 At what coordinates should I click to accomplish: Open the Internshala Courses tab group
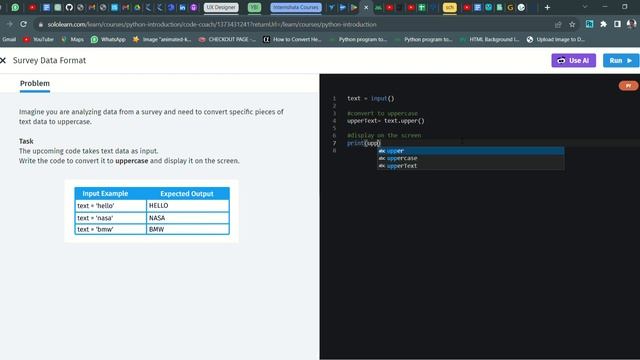pyautogui.click(x=296, y=7)
